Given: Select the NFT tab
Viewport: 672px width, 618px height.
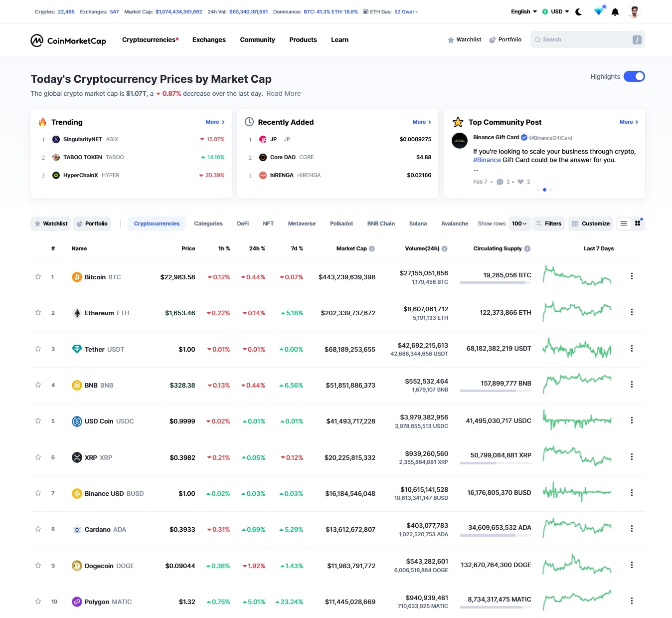Looking at the screenshot, I should tap(268, 223).
